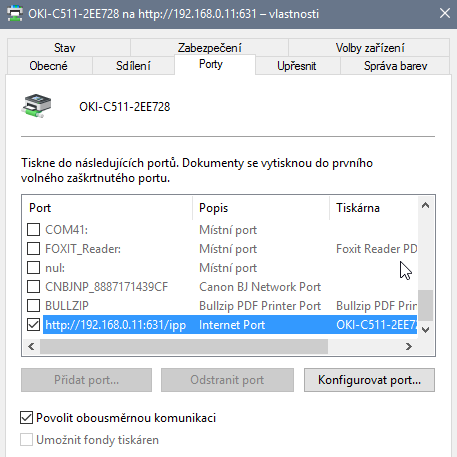Click the Internet Port description cell
457x457 pixels.
tap(232, 325)
